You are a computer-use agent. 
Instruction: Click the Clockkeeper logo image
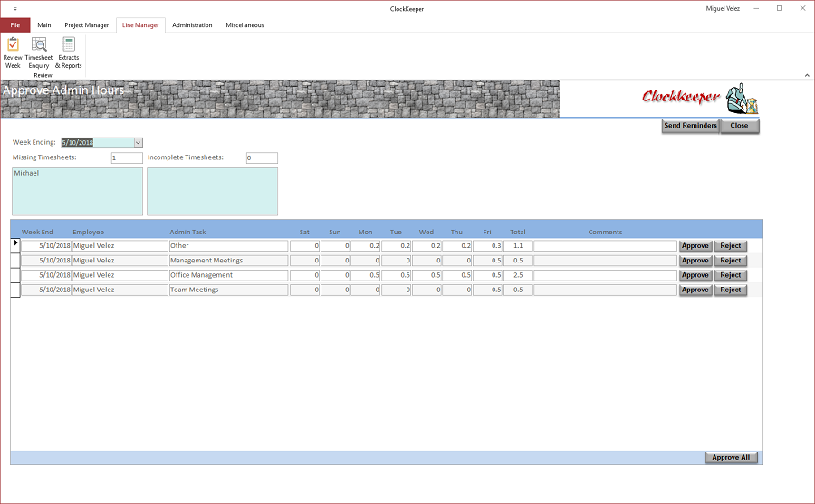click(700, 99)
